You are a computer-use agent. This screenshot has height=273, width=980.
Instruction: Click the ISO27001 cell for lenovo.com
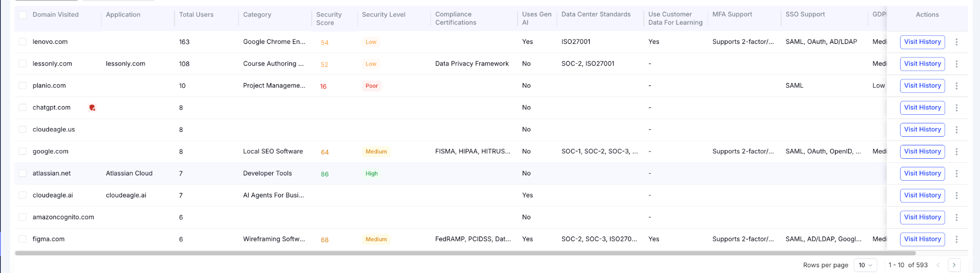click(576, 42)
